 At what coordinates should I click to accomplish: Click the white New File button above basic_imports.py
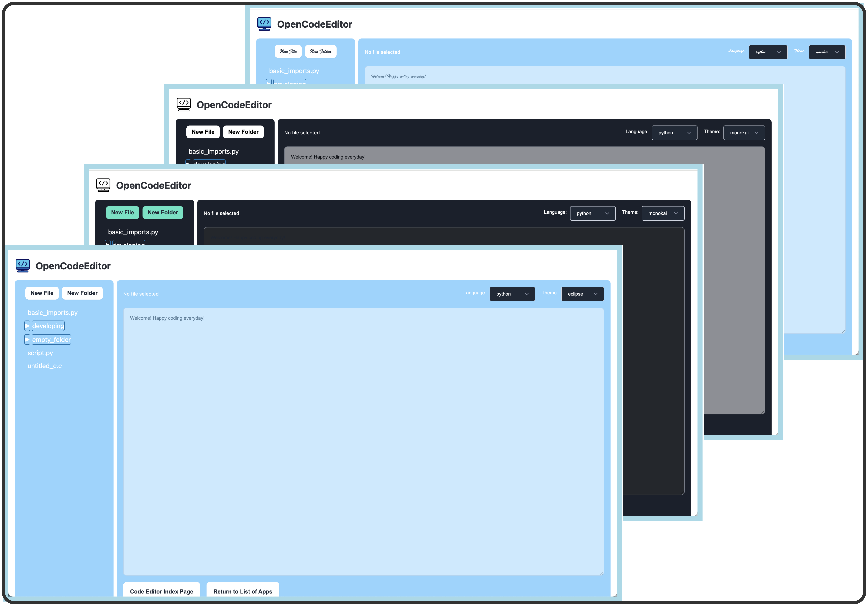[42, 293]
